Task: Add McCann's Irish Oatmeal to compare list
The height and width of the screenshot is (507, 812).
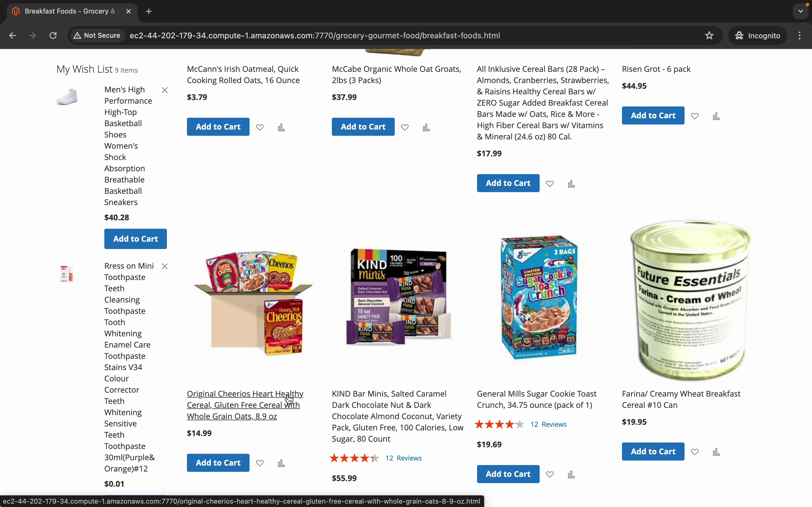Action: [x=281, y=127]
